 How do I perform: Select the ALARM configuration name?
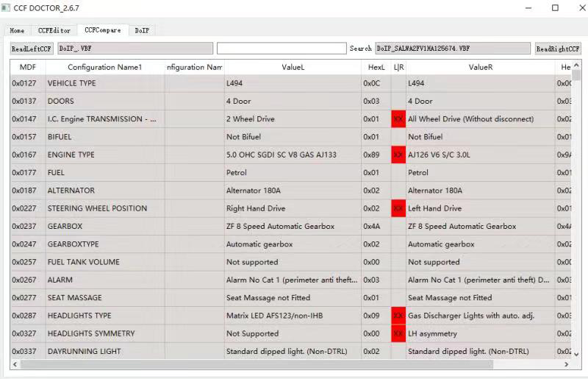point(60,280)
